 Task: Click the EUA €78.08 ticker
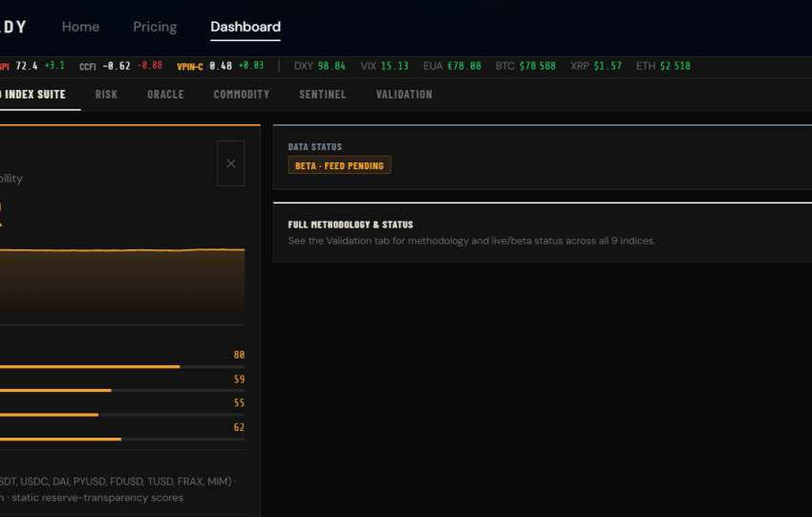tap(452, 66)
